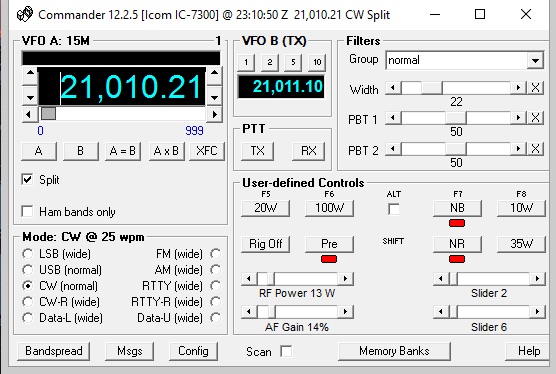Click the left arrow of the AF Gain slider
Viewport: 556px width, 374px height.
pyautogui.click(x=249, y=312)
